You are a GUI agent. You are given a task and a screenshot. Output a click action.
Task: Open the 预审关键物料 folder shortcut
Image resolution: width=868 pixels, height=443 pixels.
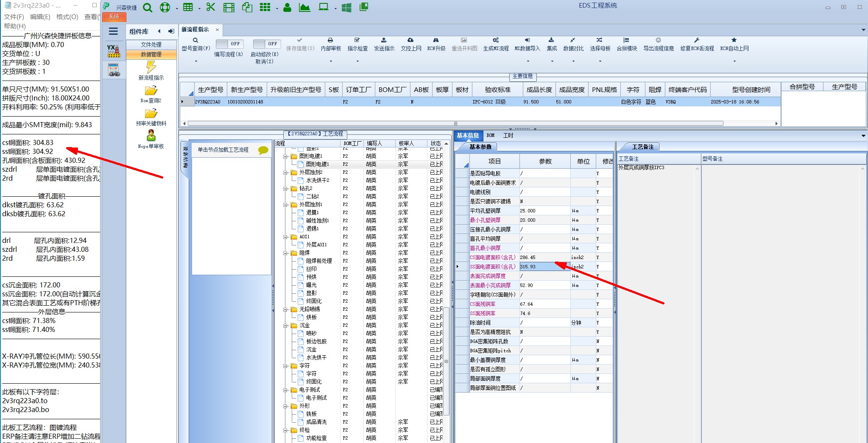(x=151, y=117)
